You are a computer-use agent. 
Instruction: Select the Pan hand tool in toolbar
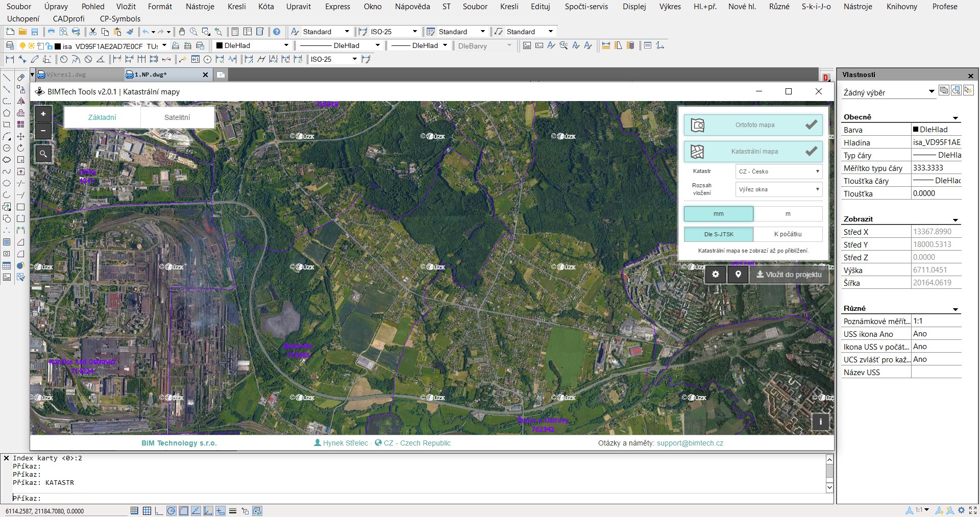(x=182, y=32)
